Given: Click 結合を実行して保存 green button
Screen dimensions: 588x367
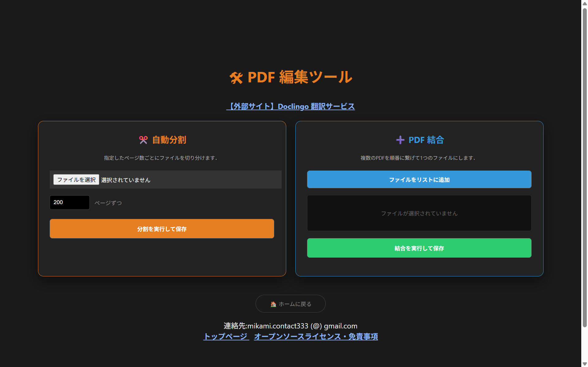Looking at the screenshot, I should [x=419, y=248].
